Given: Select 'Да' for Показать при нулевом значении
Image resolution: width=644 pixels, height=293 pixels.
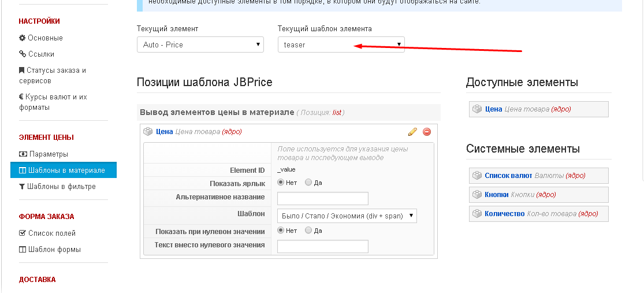Looking at the screenshot, I should coord(308,231).
